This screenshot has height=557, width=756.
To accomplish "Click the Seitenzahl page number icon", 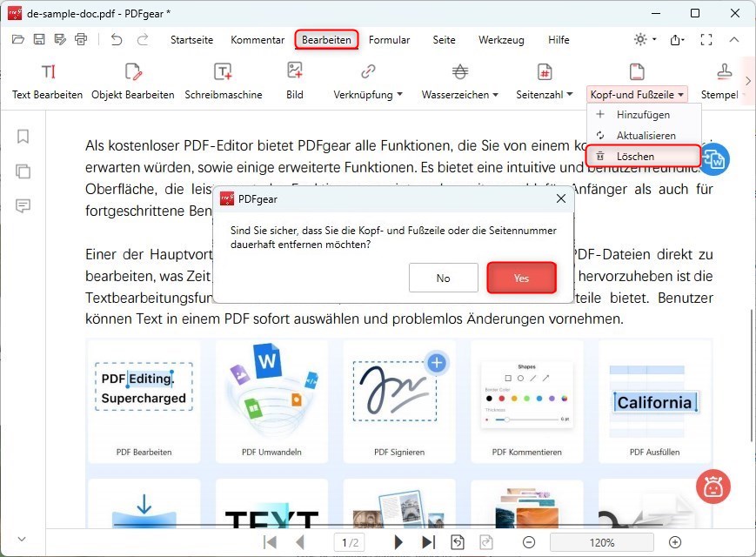I will click(545, 72).
